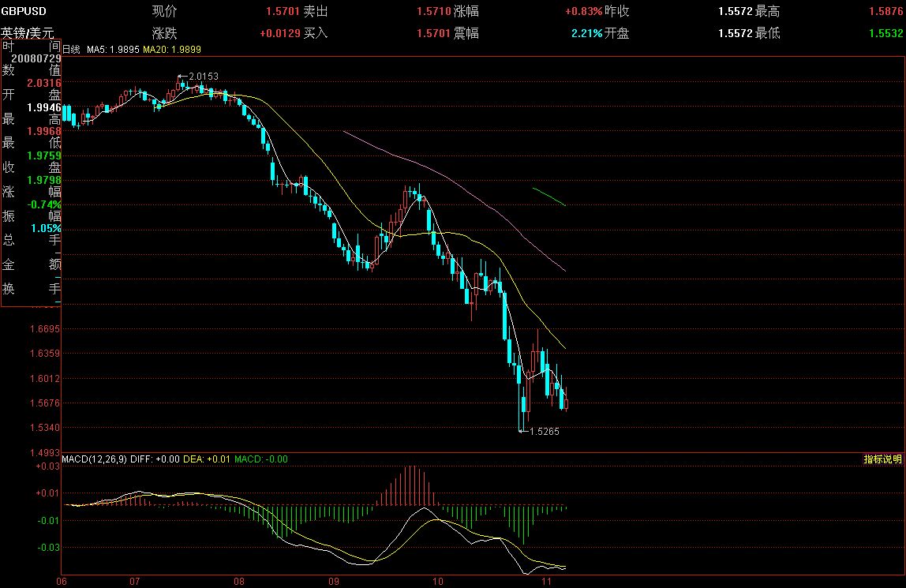Click the date 20080729 in info panel
This screenshot has width=906, height=588.
click(36, 58)
